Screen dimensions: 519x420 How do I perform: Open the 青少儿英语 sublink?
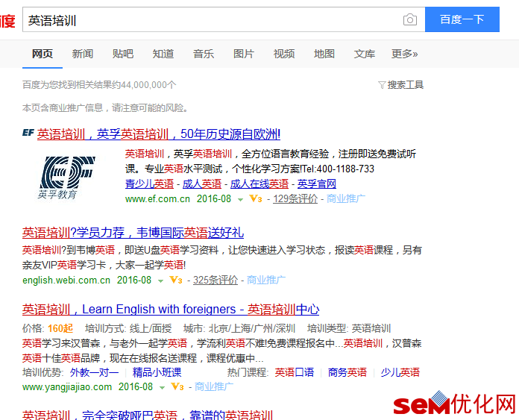(x=150, y=184)
